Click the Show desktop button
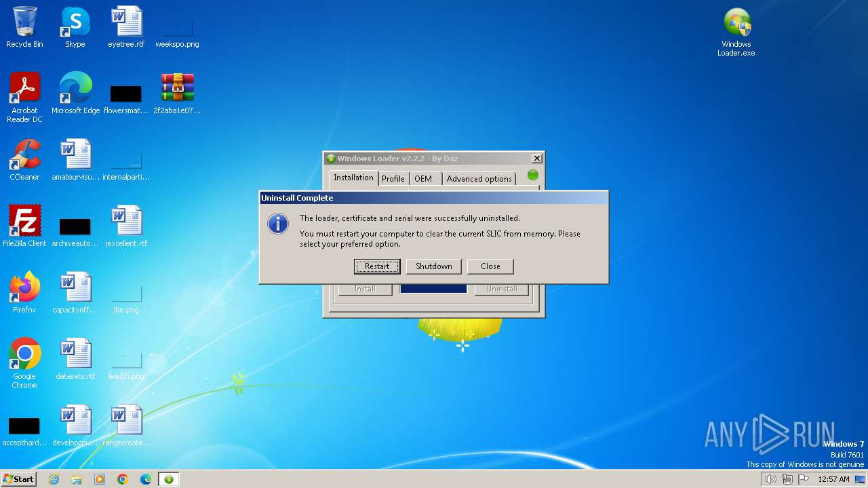The image size is (868, 488). click(861, 479)
